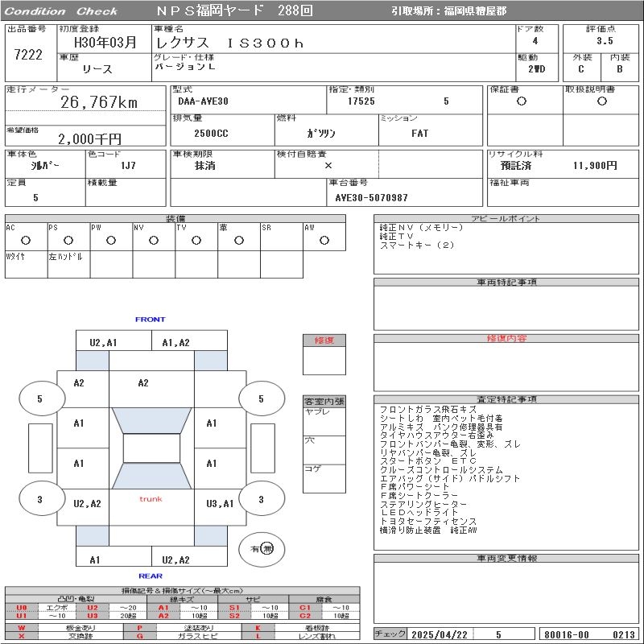Toggle the 保証書 circle mark
644x644 pixels.
click(522, 101)
